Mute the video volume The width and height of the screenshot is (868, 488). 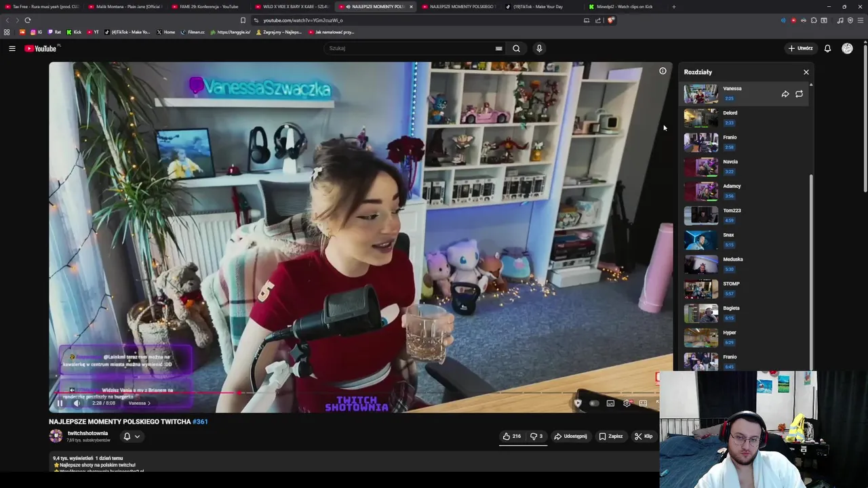(x=77, y=403)
